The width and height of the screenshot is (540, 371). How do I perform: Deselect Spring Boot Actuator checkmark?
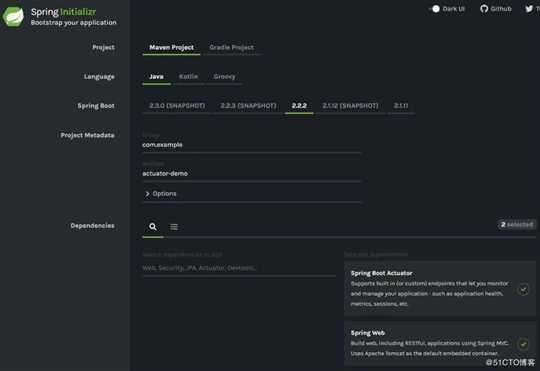pyautogui.click(x=523, y=289)
